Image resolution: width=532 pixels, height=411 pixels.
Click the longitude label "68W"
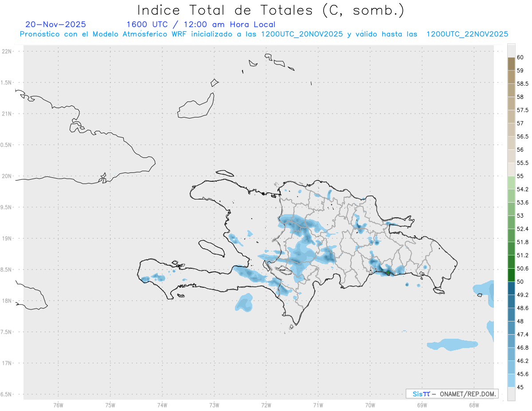pyautogui.click(x=474, y=404)
